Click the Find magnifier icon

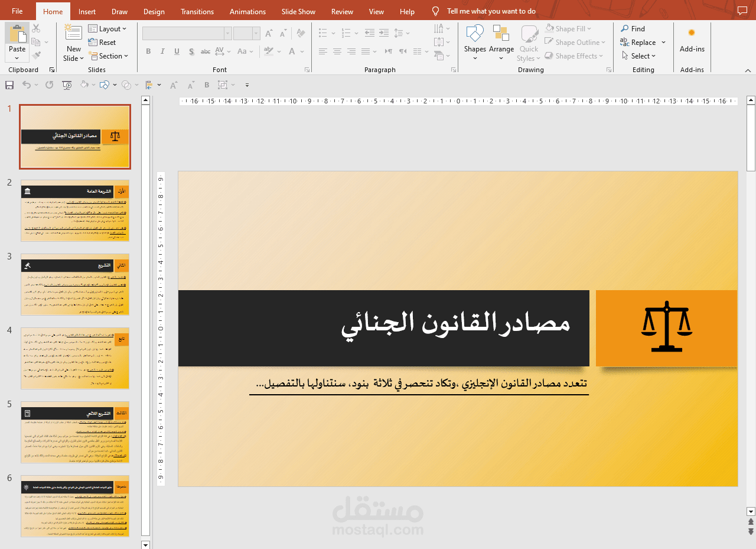(624, 28)
